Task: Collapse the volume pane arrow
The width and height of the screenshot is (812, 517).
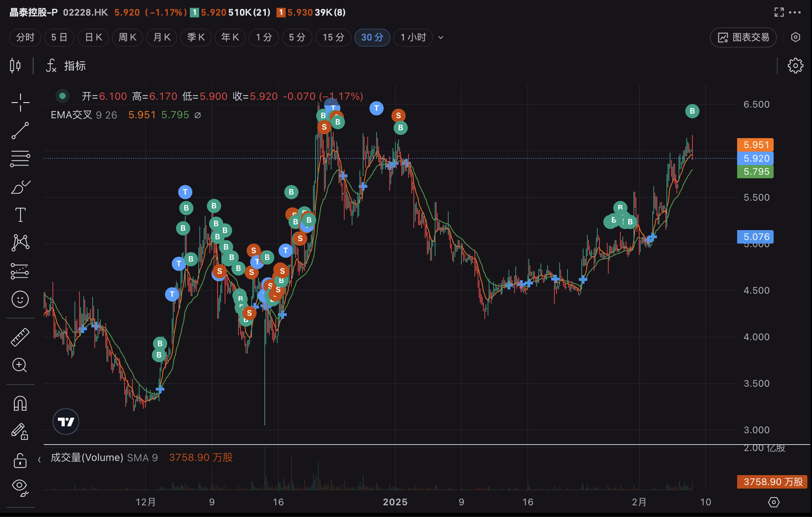Action: click(x=39, y=459)
